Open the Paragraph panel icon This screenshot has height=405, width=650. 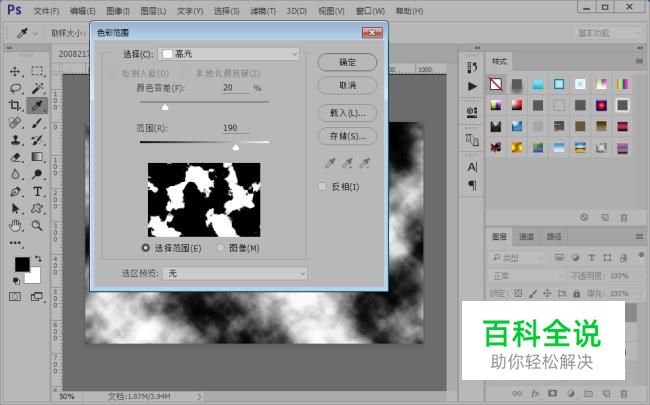pos(472,185)
